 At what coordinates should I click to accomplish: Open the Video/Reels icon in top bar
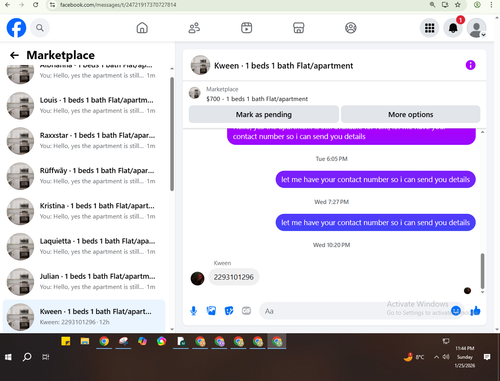[246, 28]
